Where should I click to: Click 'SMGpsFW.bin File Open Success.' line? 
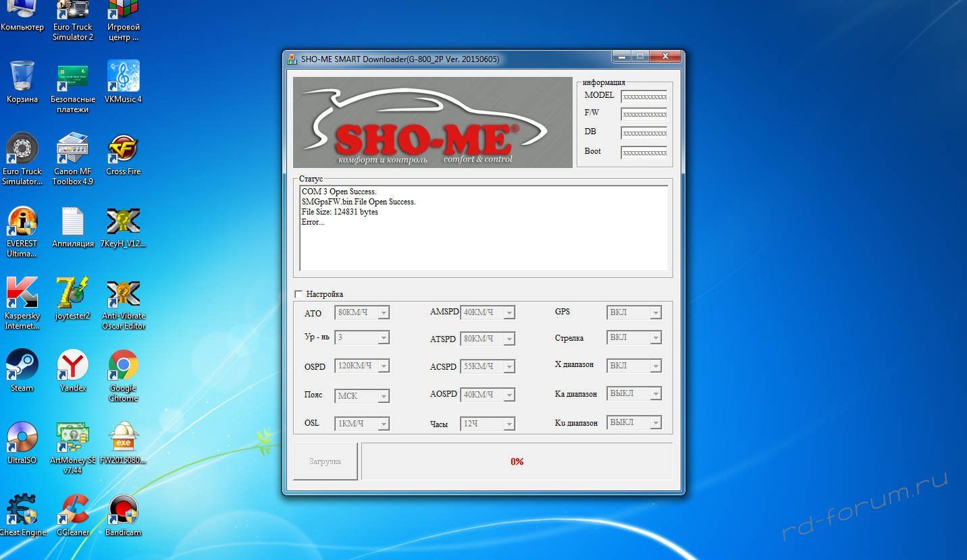pyautogui.click(x=359, y=202)
